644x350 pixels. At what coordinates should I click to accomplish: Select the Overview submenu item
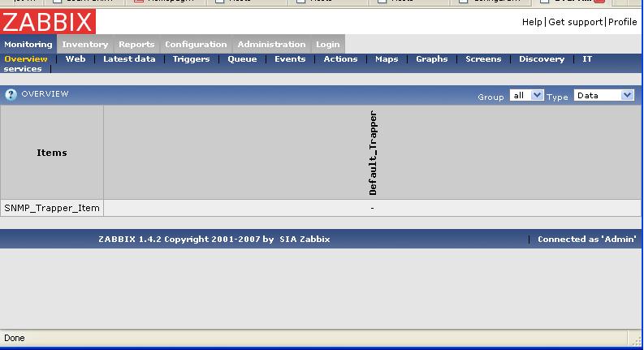click(x=26, y=58)
